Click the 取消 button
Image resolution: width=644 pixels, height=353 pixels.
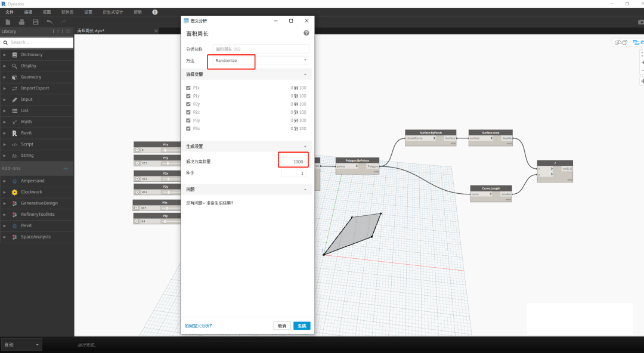[281, 326]
